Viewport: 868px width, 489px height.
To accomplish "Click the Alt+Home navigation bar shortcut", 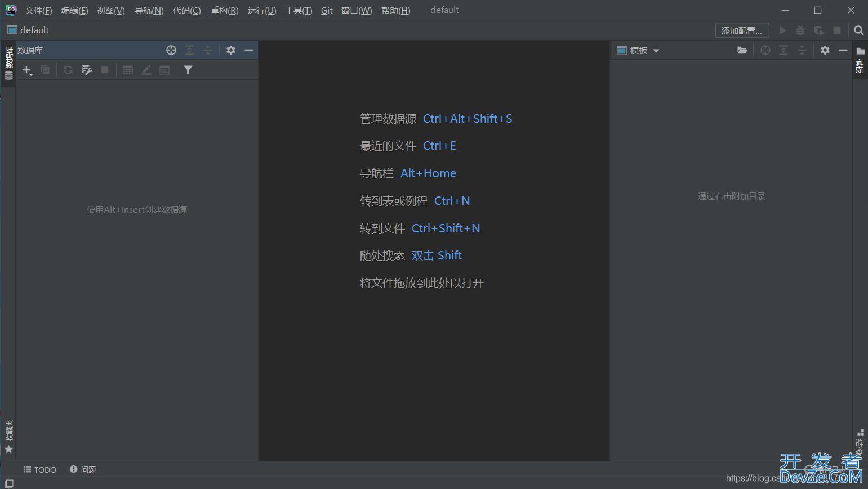I will (428, 173).
